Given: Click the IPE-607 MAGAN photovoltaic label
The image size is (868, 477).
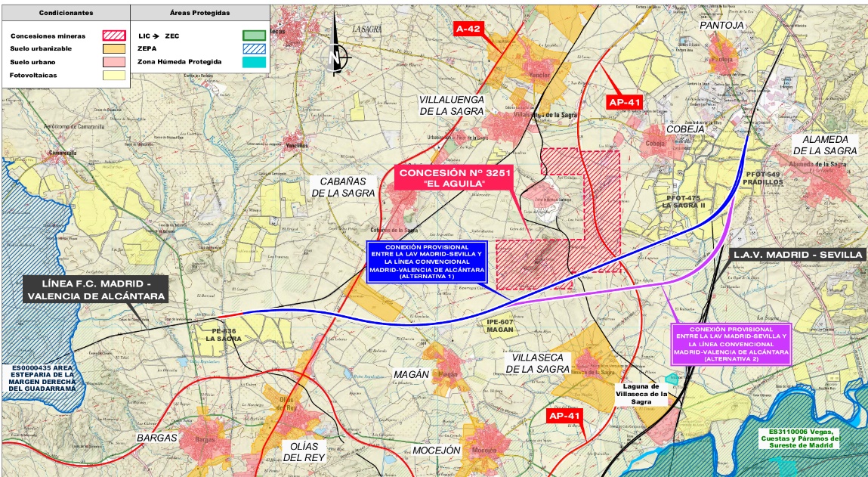Looking at the screenshot, I should (500, 326).
